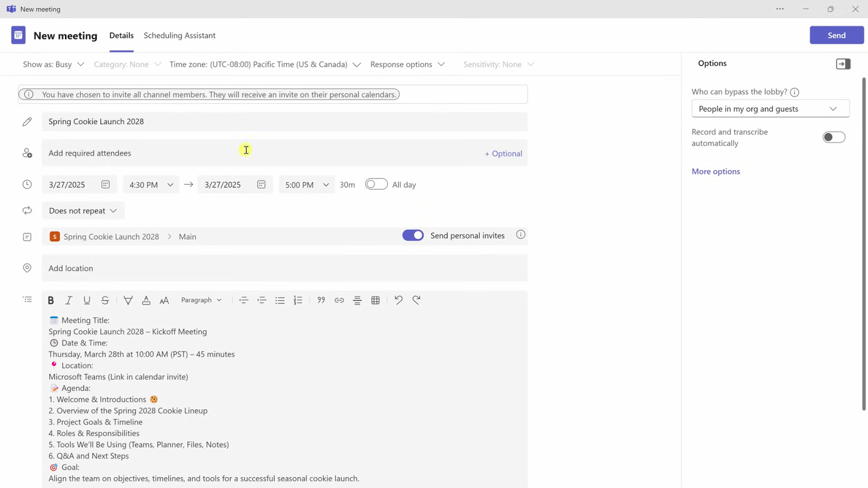Apply strikethrough formatting
The image size is (868, 488).
(105, 300)
